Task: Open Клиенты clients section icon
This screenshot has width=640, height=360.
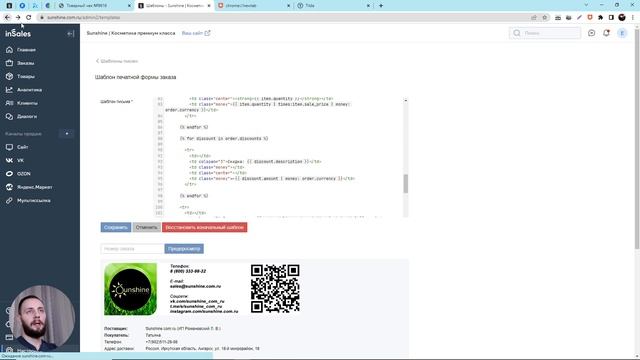Action: point(9,103)
